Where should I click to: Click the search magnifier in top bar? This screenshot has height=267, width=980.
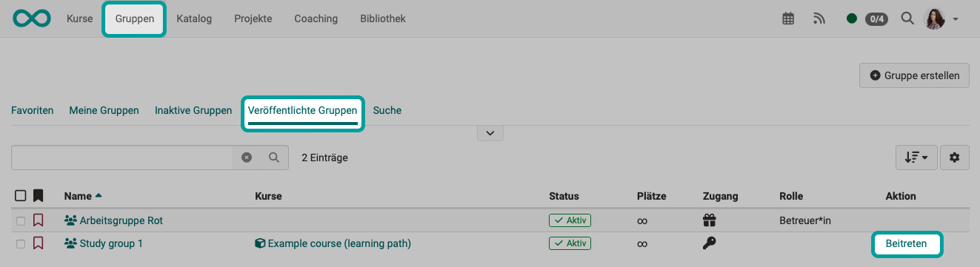[x=907, y=18]
